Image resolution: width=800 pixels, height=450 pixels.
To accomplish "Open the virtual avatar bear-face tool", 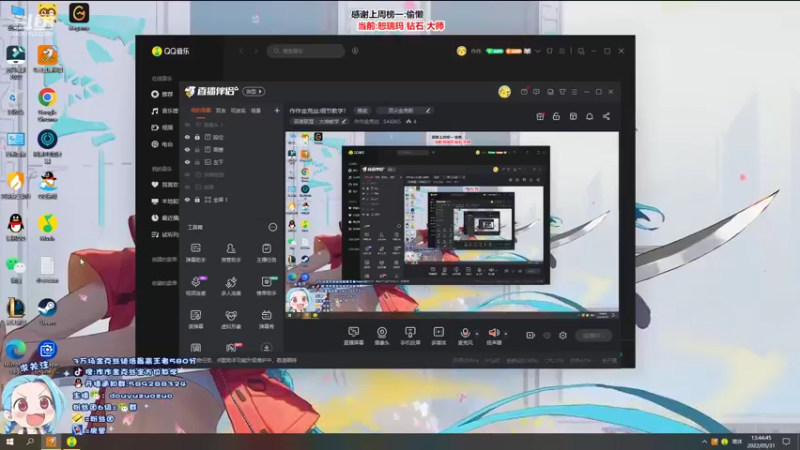I will pyautogui.click(x=231, y=319).
